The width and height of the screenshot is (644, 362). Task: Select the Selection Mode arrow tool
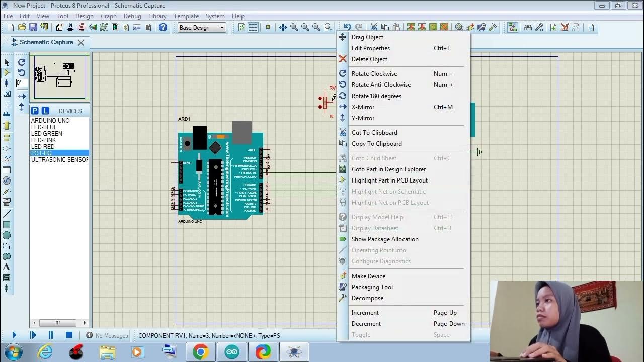[7, 62]
